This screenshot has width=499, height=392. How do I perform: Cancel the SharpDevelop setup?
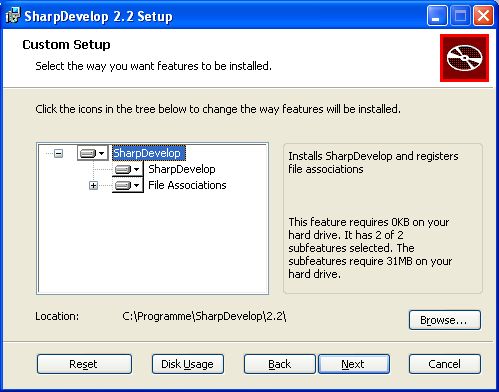click(445, 364)
